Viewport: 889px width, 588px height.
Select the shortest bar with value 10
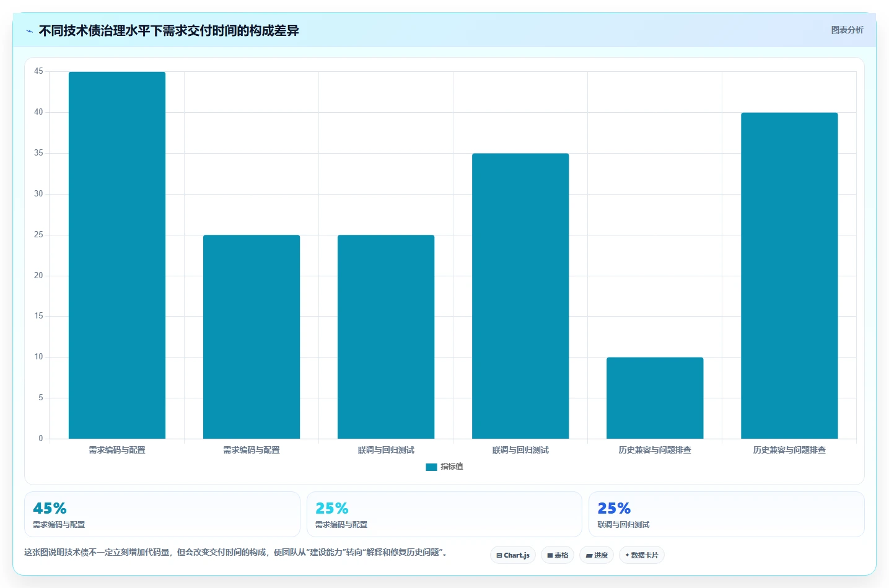click(655, 398)
